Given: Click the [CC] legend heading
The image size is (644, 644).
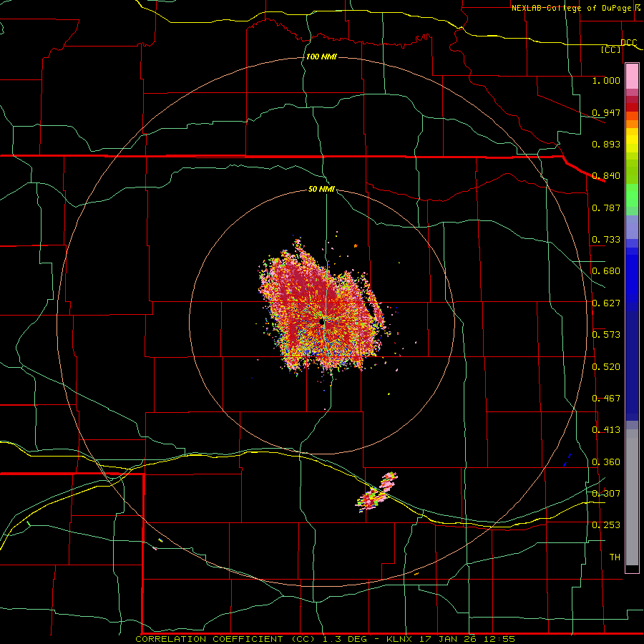Looking at the screenshot, I should pyautogui.click(x=611, y=49).
